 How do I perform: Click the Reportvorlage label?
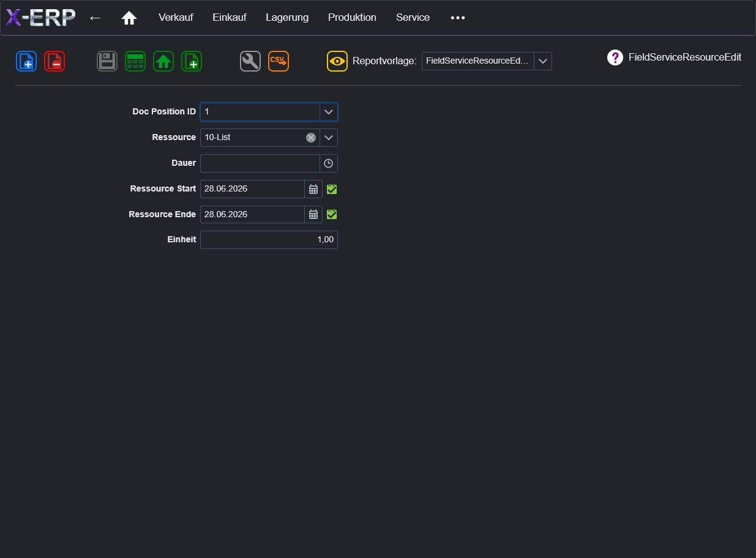[x=384, y=61]
